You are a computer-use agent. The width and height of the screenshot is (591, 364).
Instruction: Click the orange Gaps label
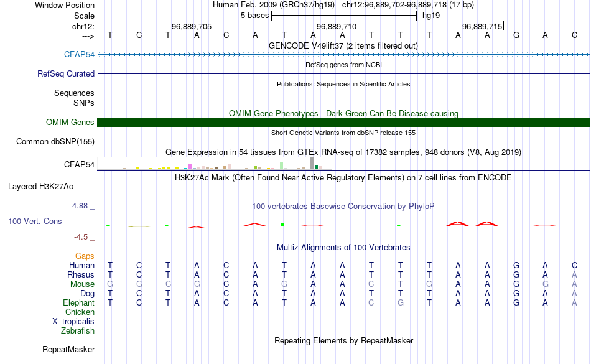85,256
